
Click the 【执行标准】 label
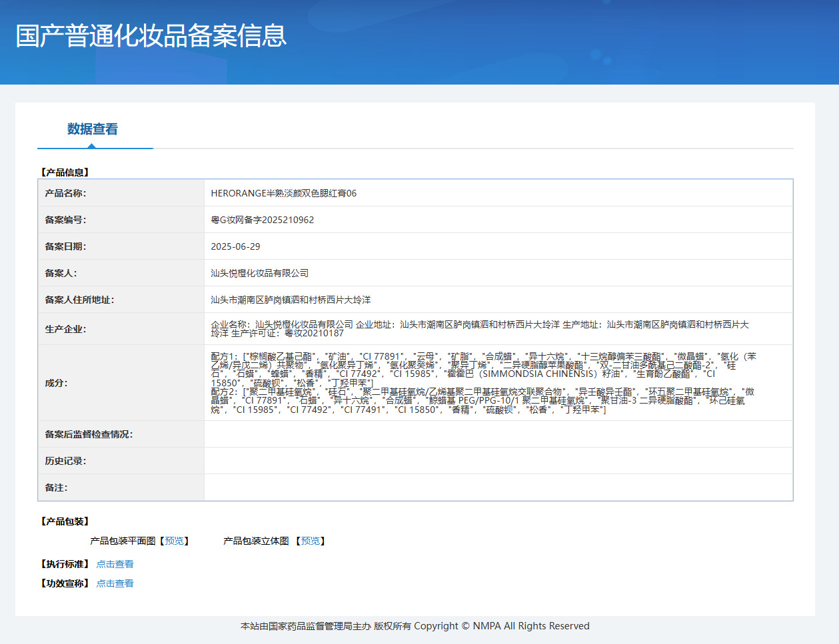point(65,564)
